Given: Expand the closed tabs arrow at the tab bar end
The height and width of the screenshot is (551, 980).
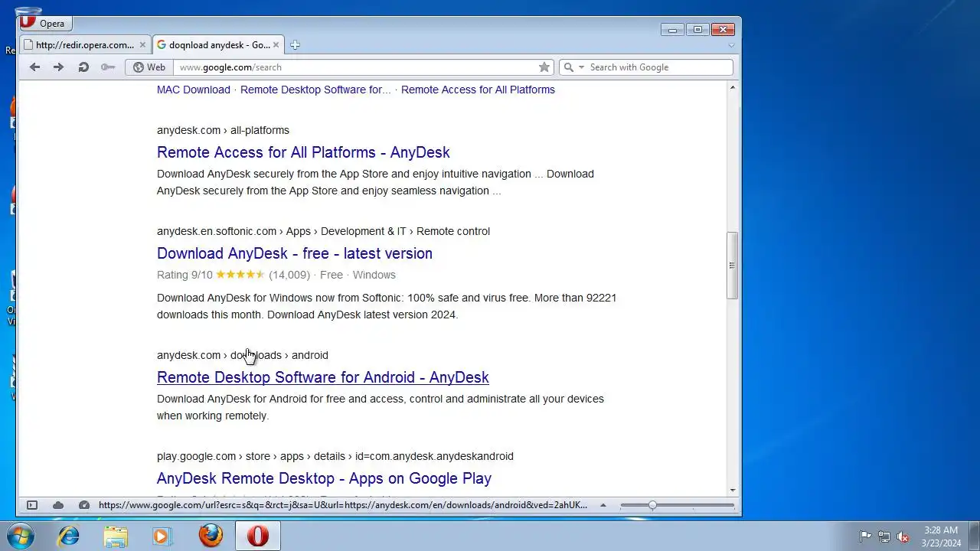Looking at the screenshot, I should pos(731,45).
